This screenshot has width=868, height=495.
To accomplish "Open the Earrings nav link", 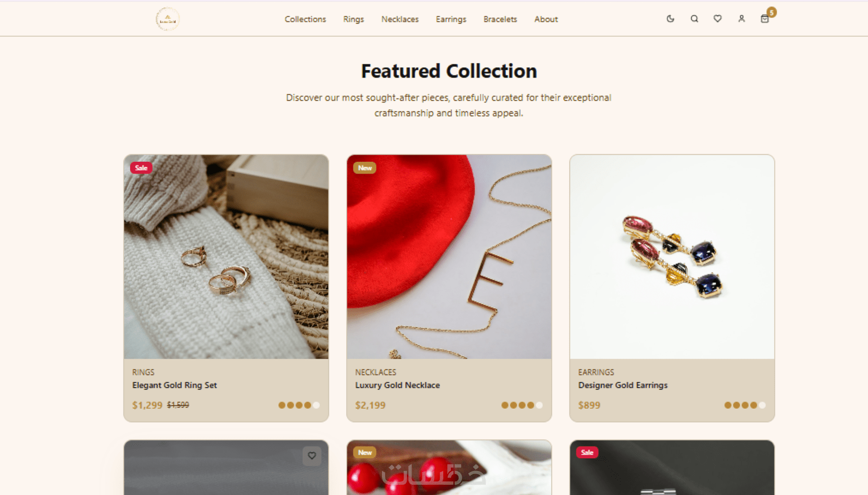I will 451,19.
